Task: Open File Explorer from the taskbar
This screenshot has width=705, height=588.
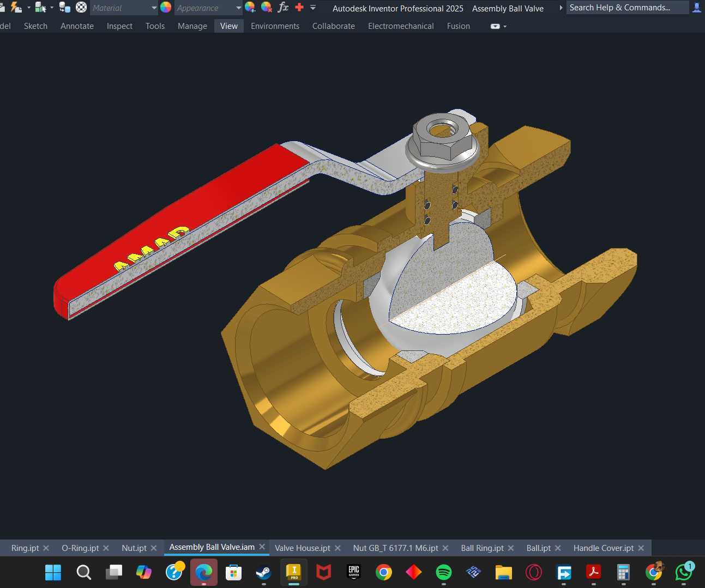Action: [x=504, y=572]
